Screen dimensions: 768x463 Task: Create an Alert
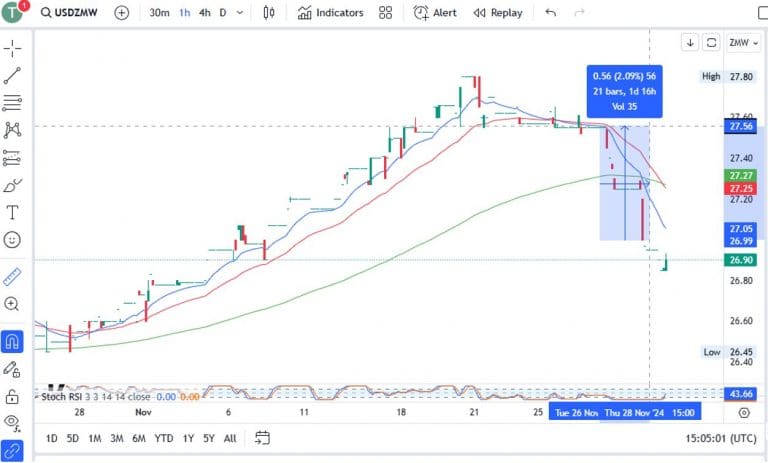(435, 13)
